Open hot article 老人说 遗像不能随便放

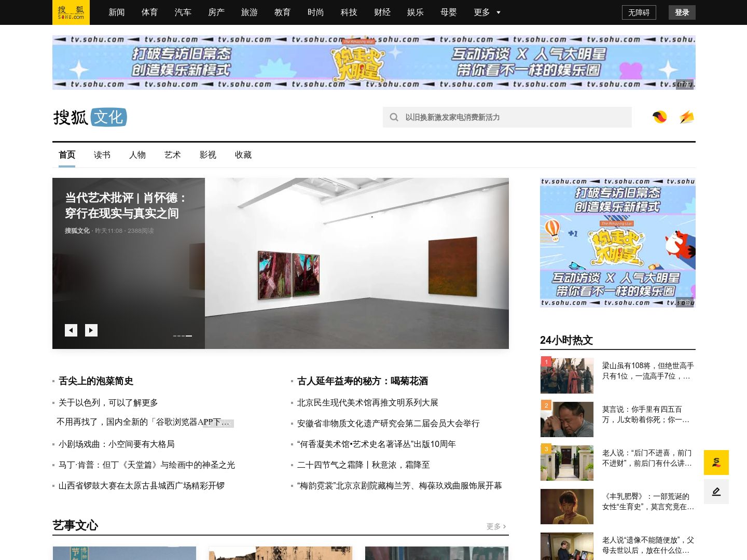[648, 545]
